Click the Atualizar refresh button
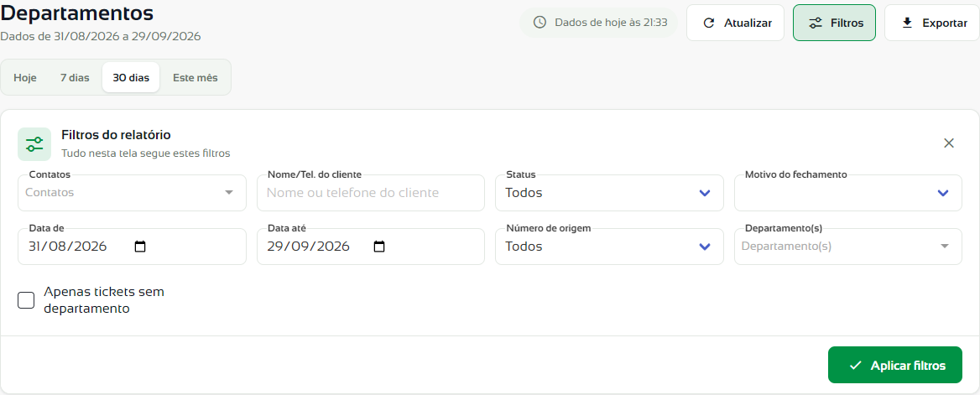The height and width of the screenshot is (395, 980). point(735,23)
